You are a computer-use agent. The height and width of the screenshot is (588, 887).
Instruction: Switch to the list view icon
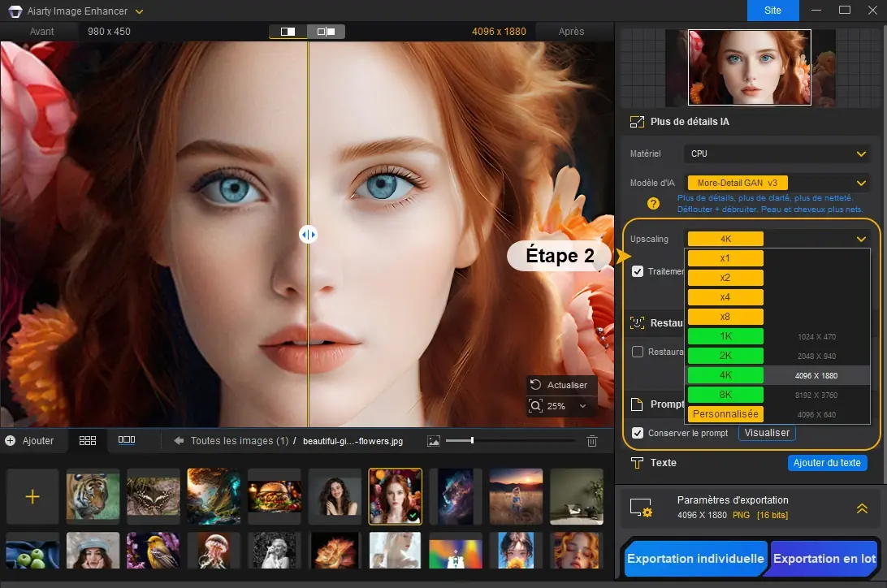point(128,440)
